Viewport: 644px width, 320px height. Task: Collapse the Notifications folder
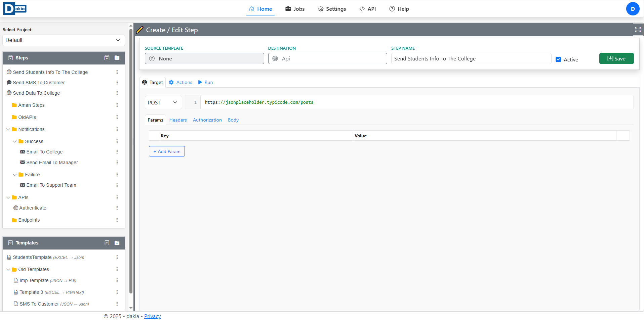pyautogui.click(x=8, y=129)
